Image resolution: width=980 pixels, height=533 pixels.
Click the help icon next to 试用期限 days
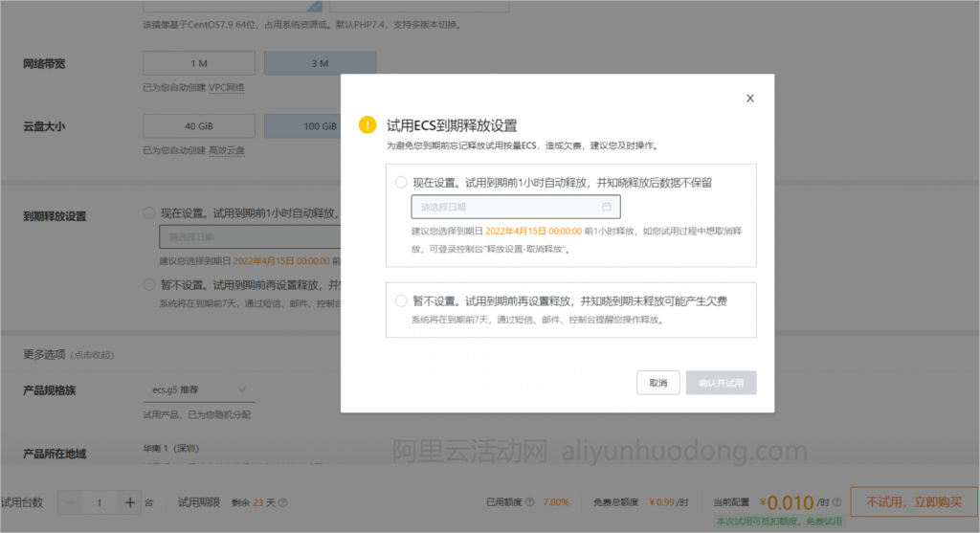283,502
